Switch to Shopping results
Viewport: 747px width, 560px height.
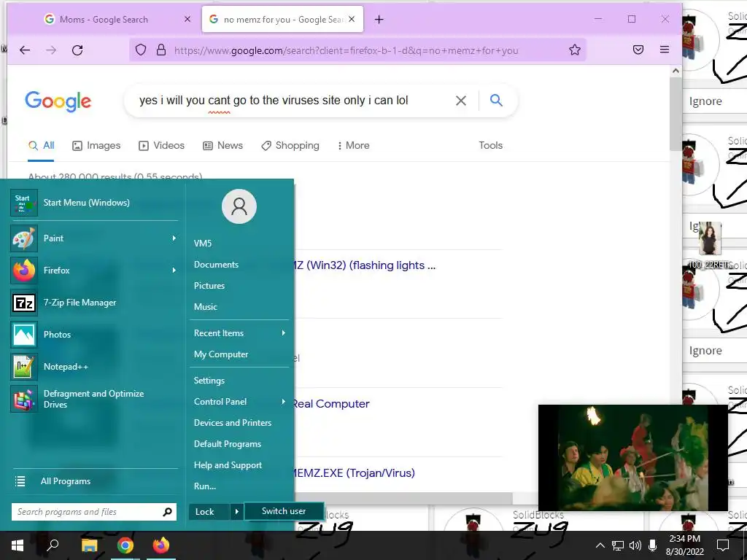(290, 146)
